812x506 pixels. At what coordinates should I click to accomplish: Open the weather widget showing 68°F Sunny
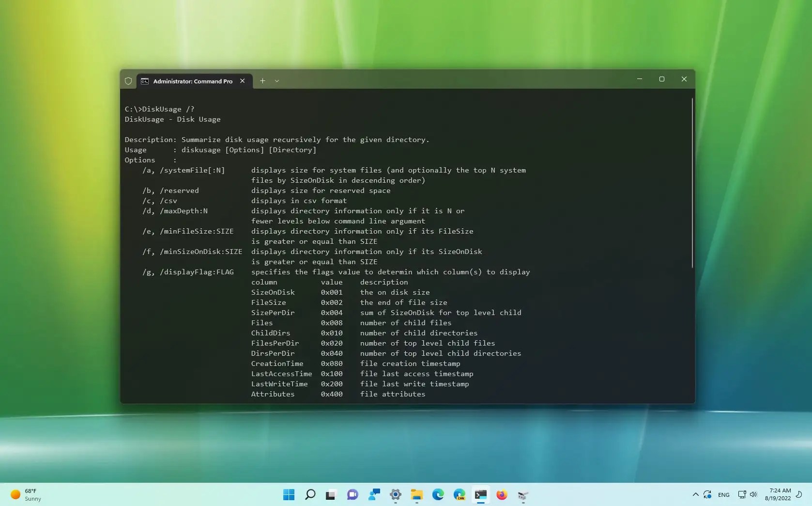click(25, 495)
